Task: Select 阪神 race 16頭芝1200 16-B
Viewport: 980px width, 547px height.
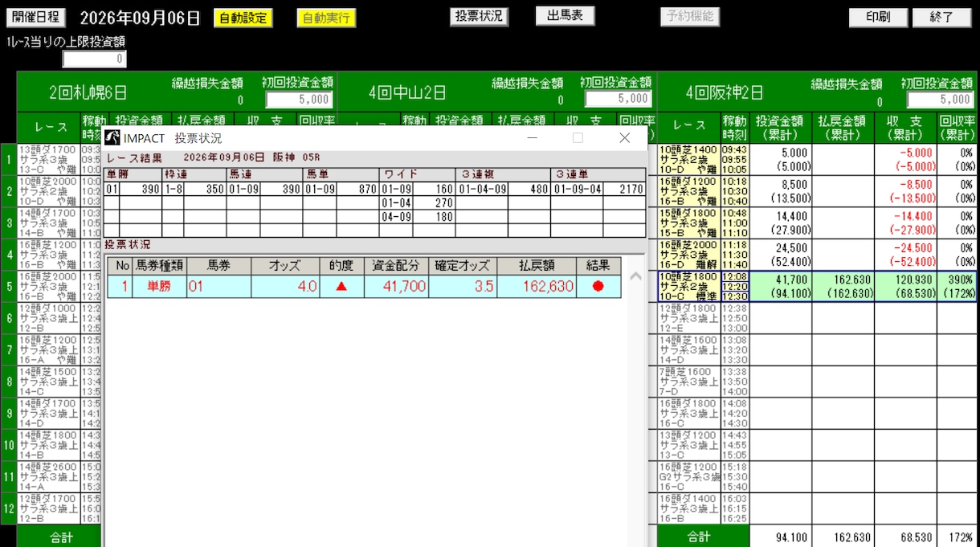Action: coord(688,191)
